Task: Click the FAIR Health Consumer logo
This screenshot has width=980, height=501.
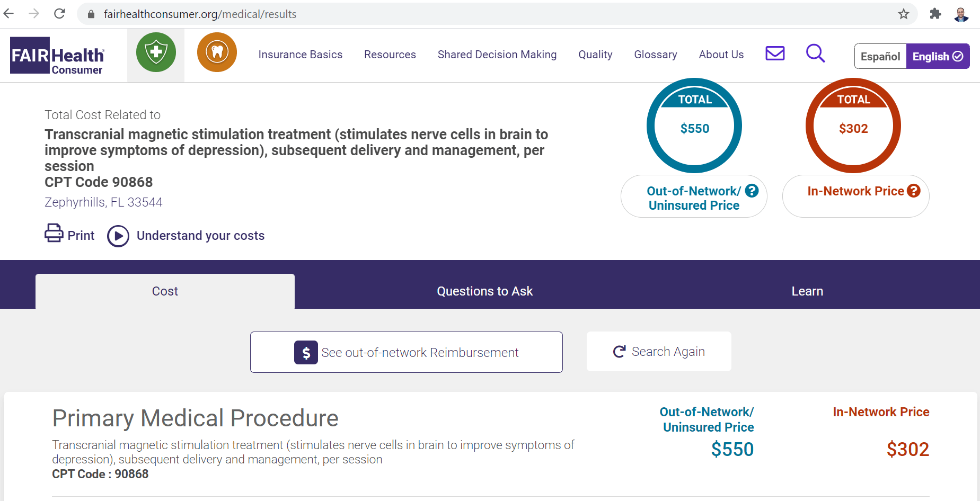Action: (x=57, y=56)
